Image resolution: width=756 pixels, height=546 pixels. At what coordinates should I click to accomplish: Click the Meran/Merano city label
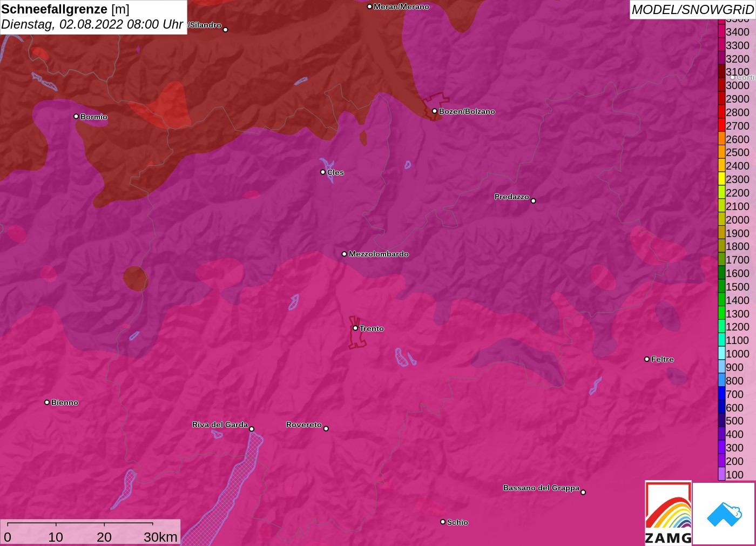[401, 6]
